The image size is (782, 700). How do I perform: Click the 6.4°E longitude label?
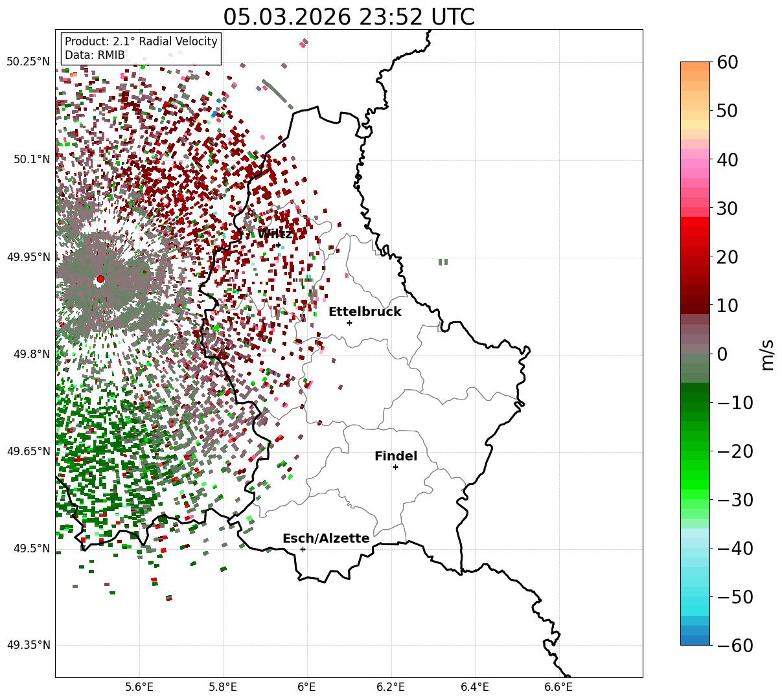pyautogui.click(x=475, y=687)
